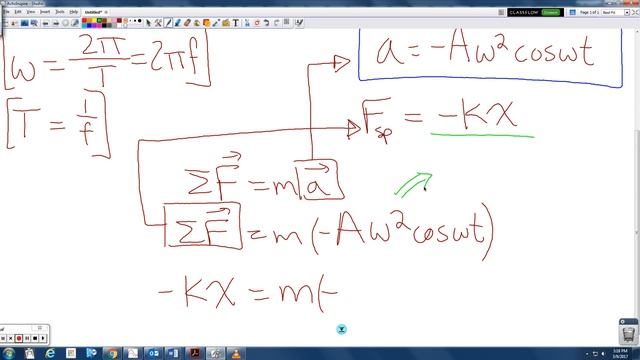Click the recorder play button
The width and height of the screenshot is (640, 360).
(x=43, y=338)
